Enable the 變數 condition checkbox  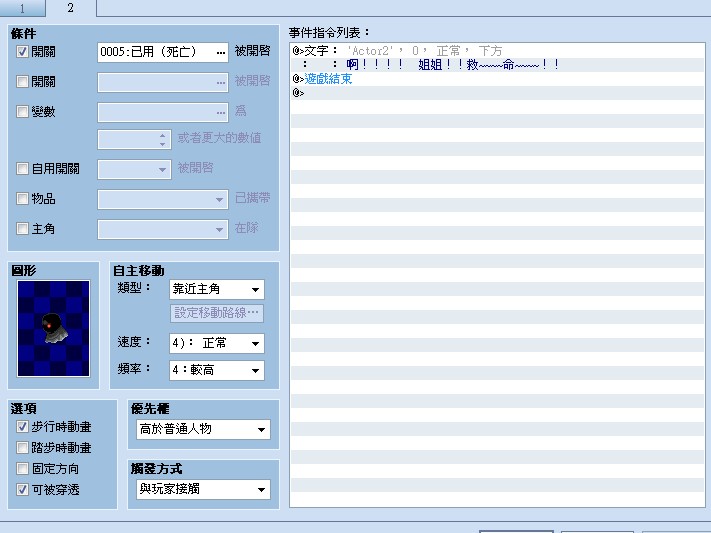coord(22,112)
